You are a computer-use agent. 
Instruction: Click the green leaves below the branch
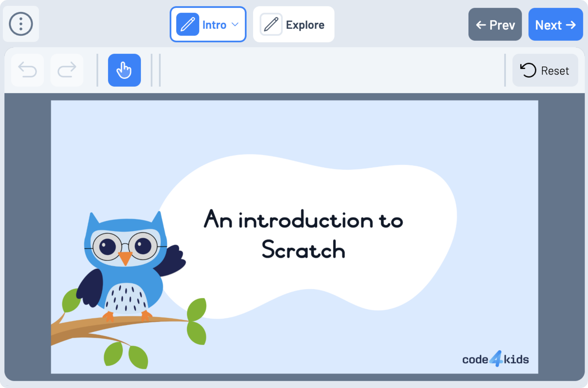(x=126, y=355)
